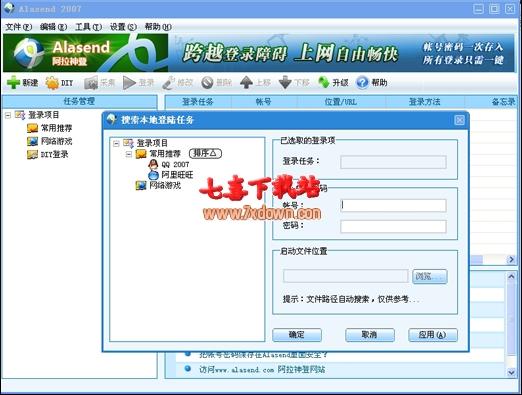Select the 阿里旺旺 entry in dialog tree

tap(171, 174)
